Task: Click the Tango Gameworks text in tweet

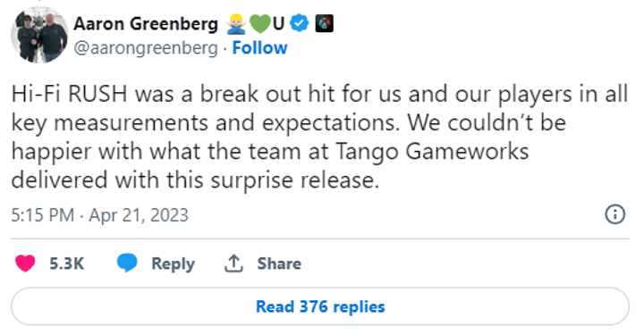Action: pyautogui.click(x=432, y=152)
